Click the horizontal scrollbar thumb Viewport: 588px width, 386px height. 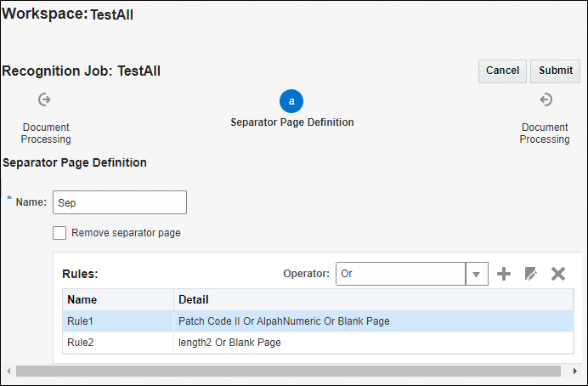pos(288,372)
